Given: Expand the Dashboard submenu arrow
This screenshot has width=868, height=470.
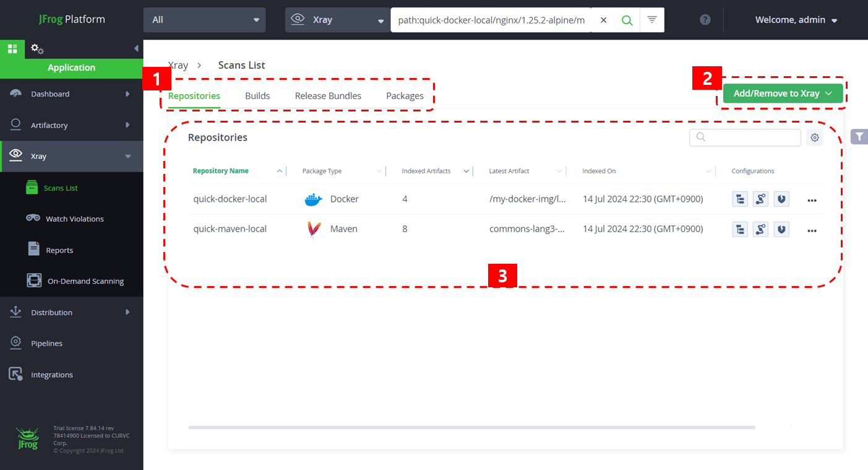Looking at the screenshot, I should [127, 94].
